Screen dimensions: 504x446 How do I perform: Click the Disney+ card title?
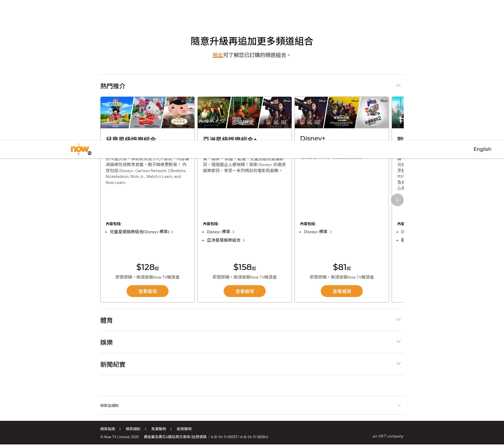(313, 138)
